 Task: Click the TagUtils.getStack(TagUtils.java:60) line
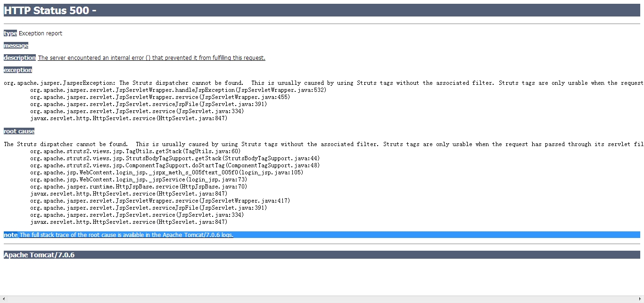click(x=135, y=151)
